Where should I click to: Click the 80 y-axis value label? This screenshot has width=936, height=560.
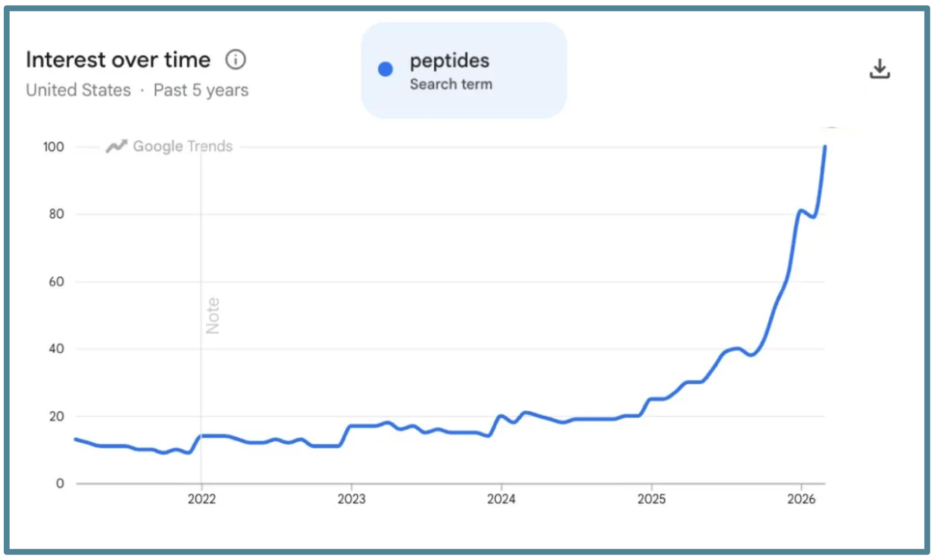point(56,214)
